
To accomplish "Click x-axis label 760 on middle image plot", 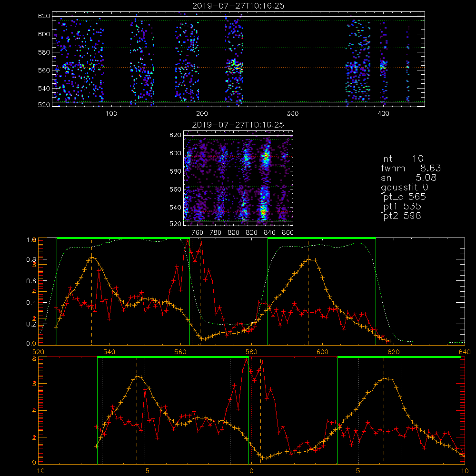I will tap(198, 233).
